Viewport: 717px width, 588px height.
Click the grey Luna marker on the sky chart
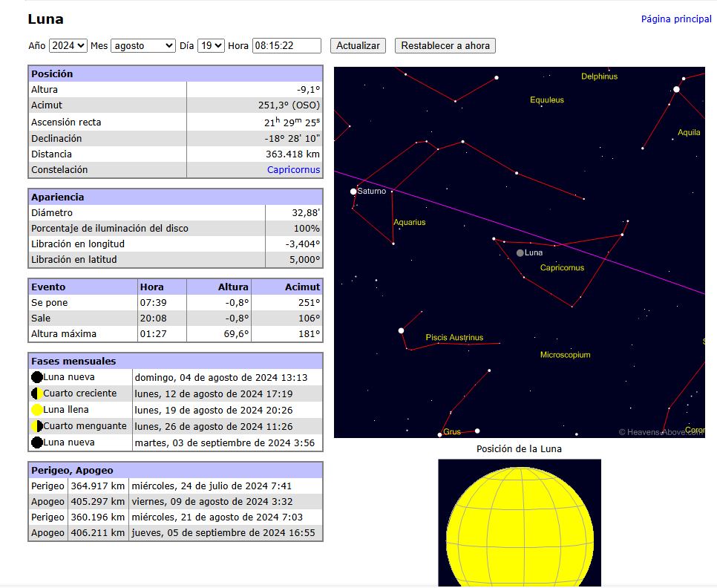coord(520,253)
